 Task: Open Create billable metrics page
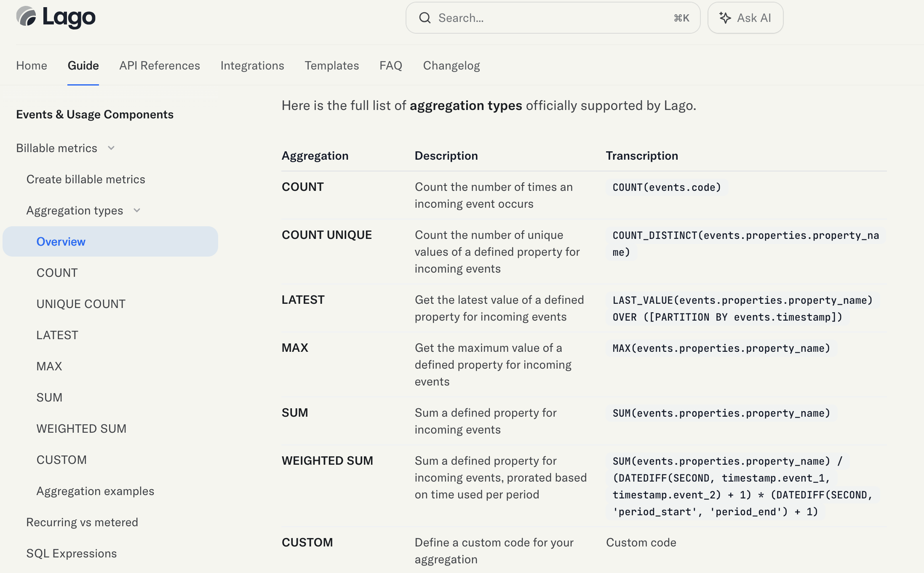click(x=86, y=179)
